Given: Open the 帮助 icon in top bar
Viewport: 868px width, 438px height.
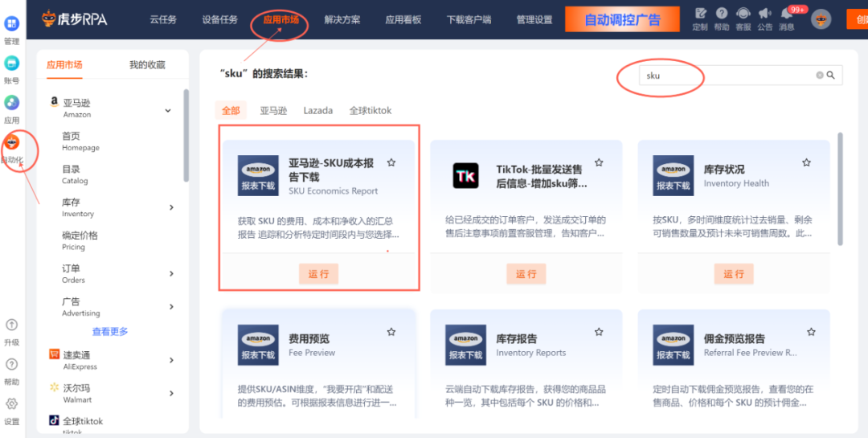Looking at the screenshot, I should (x=721, y=14).
